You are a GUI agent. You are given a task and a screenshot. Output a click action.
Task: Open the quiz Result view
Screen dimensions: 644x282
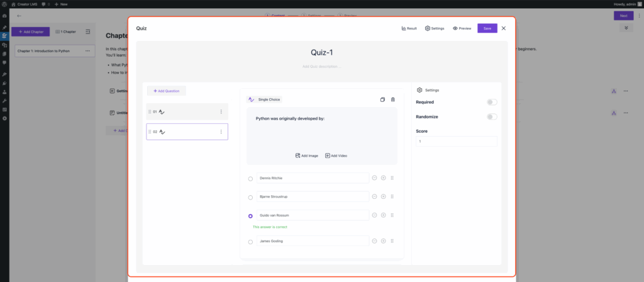409,28
